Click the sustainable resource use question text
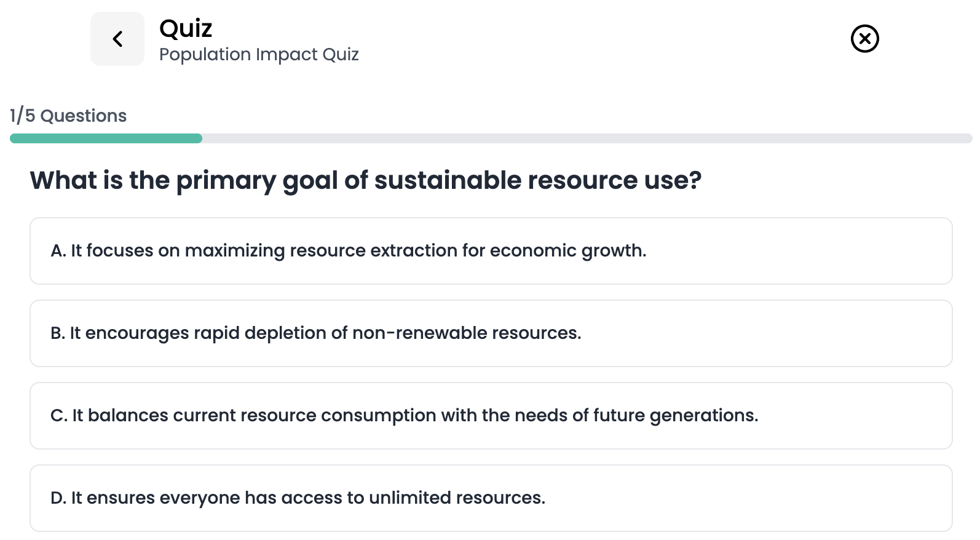980x540 pixels. tap(365, 180)
